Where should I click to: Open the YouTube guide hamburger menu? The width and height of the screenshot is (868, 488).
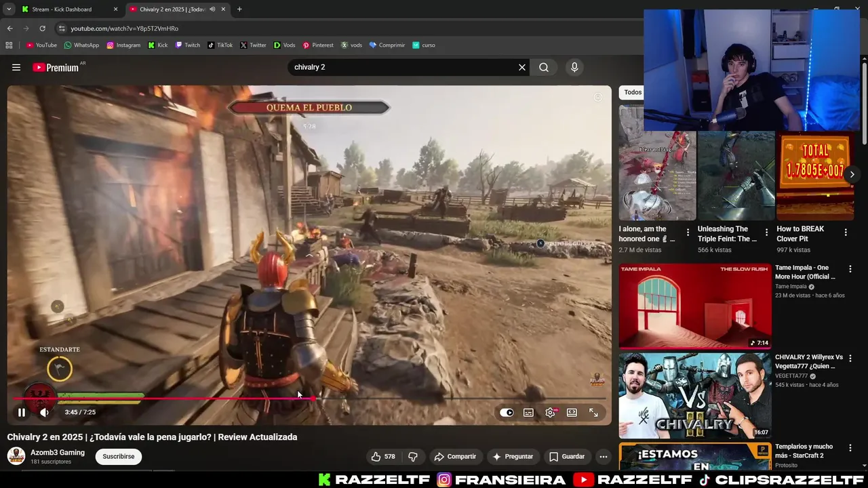point(16,67)
